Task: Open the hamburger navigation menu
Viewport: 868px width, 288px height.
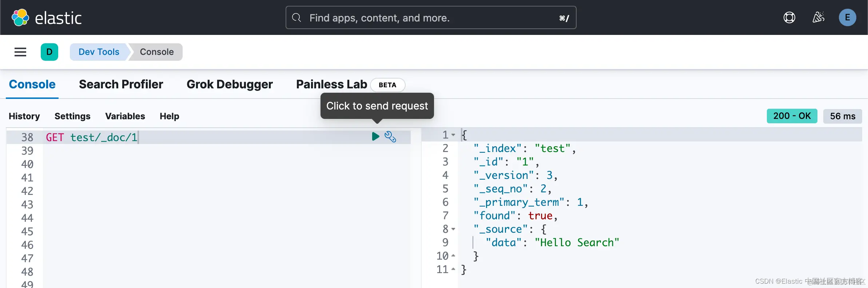Action: click(x=20, y=52)
